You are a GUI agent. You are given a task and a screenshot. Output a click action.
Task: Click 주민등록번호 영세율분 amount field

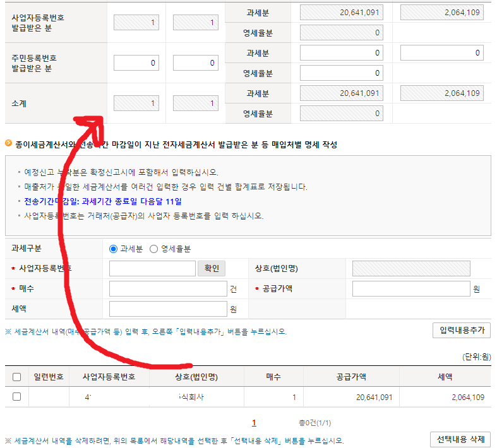tap(341, 73)
